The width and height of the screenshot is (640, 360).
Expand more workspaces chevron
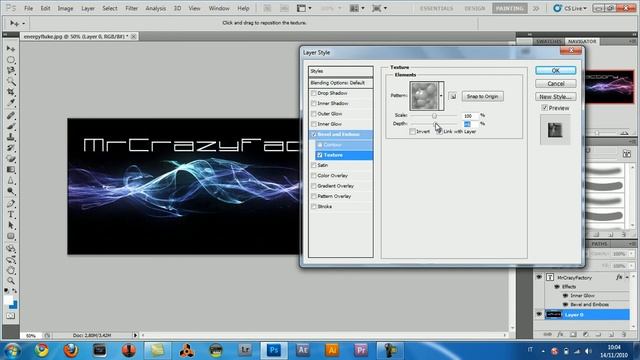click(536, 8)
